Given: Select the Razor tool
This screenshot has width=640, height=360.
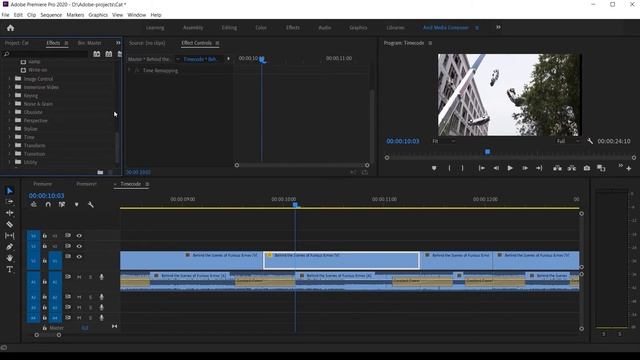Looking at the screenshot, I should pos(9,224).
